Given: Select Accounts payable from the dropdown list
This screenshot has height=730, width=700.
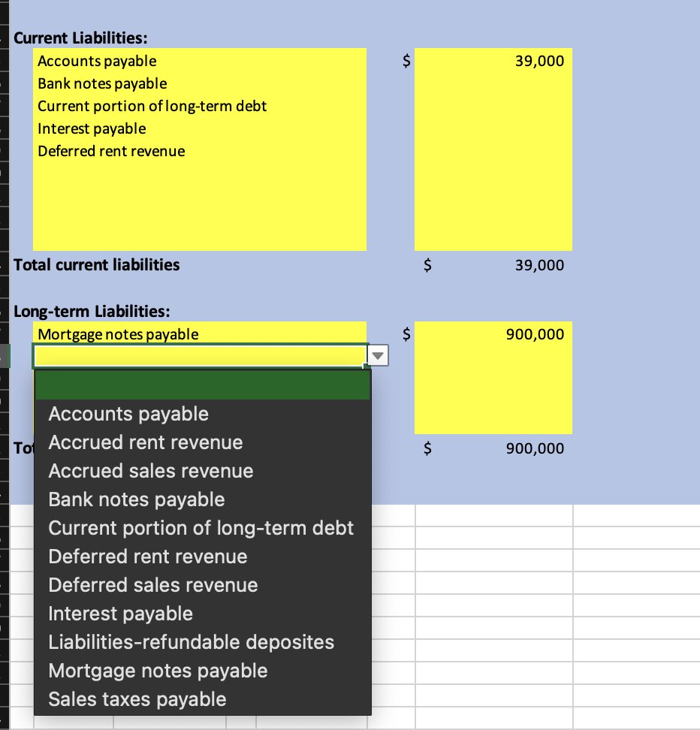Looking at the screenshot, I should (x=128, y=414).
